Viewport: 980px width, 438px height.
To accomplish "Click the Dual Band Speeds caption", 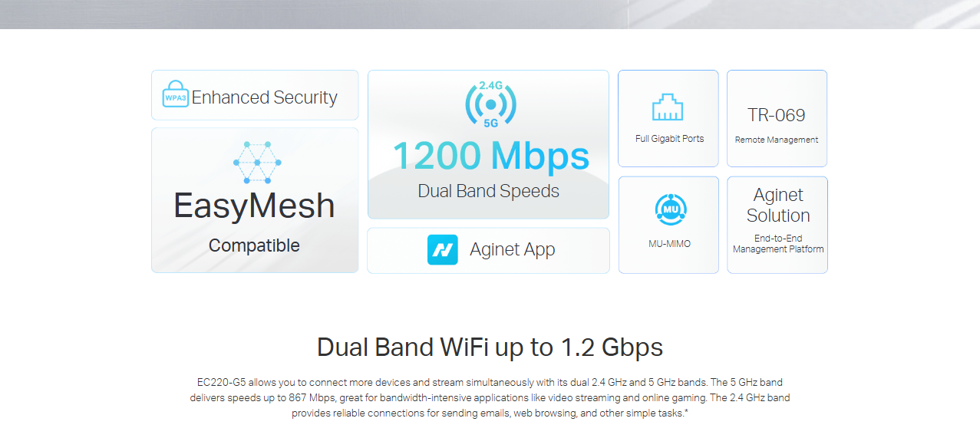I will pos(489,191).
